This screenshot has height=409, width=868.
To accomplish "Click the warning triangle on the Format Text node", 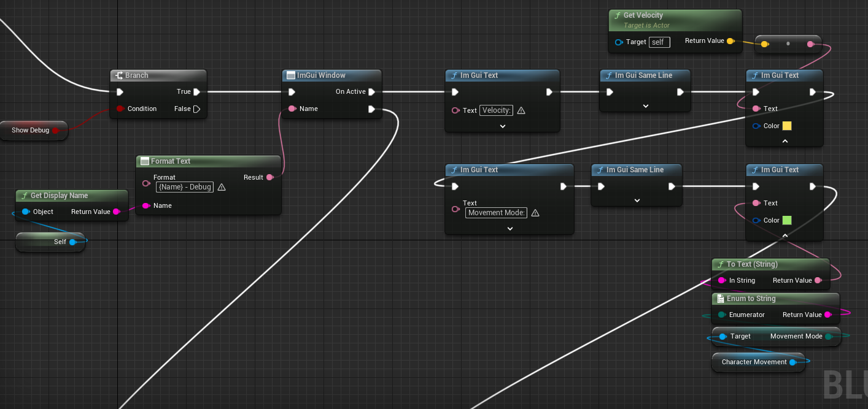I will click(x=220, y=187).
